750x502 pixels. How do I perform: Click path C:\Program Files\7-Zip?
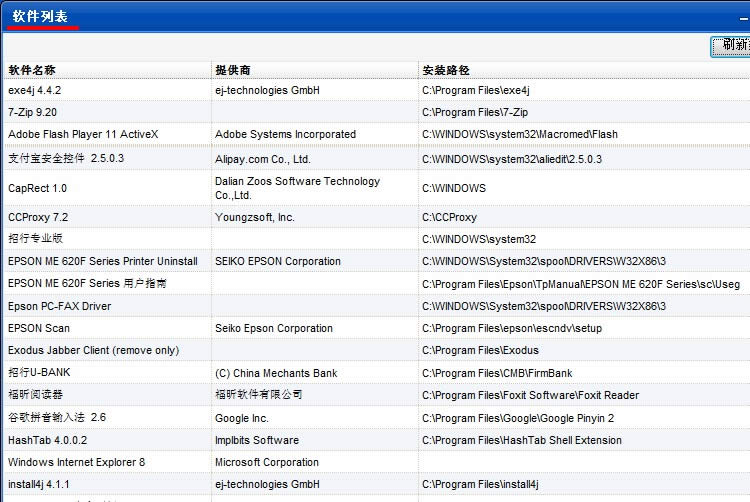(x=475, y=112)
